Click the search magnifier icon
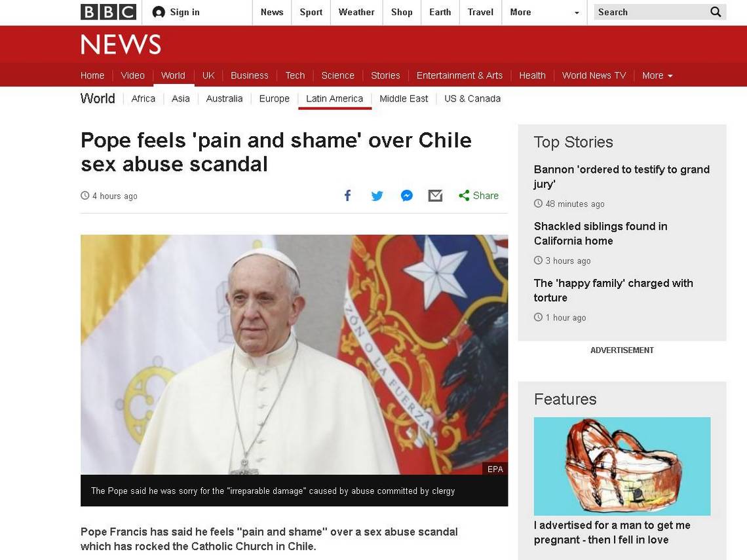This screenshot has width=747, height=560. click(x=716, y=12)
